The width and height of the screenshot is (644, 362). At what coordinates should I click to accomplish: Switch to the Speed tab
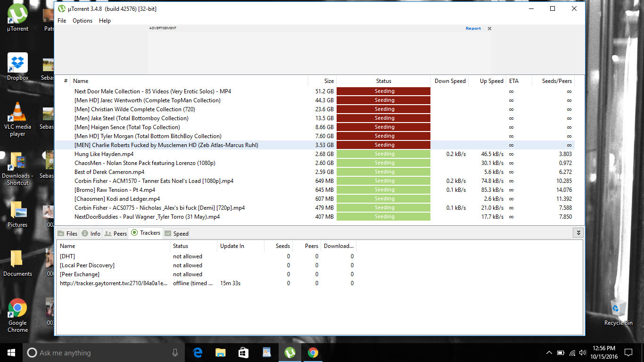(177, 233)
